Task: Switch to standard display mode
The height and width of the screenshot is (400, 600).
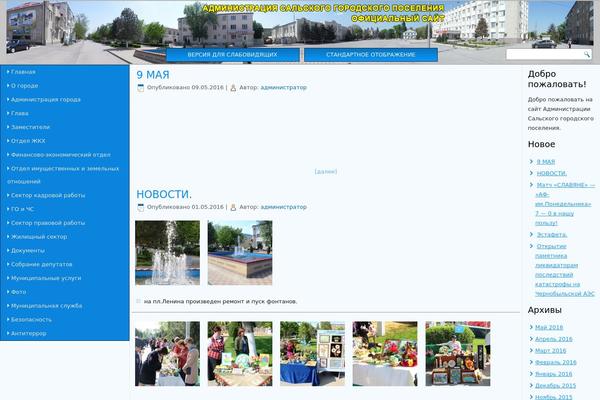Action: pyautogui.click(x=371, y=55)
